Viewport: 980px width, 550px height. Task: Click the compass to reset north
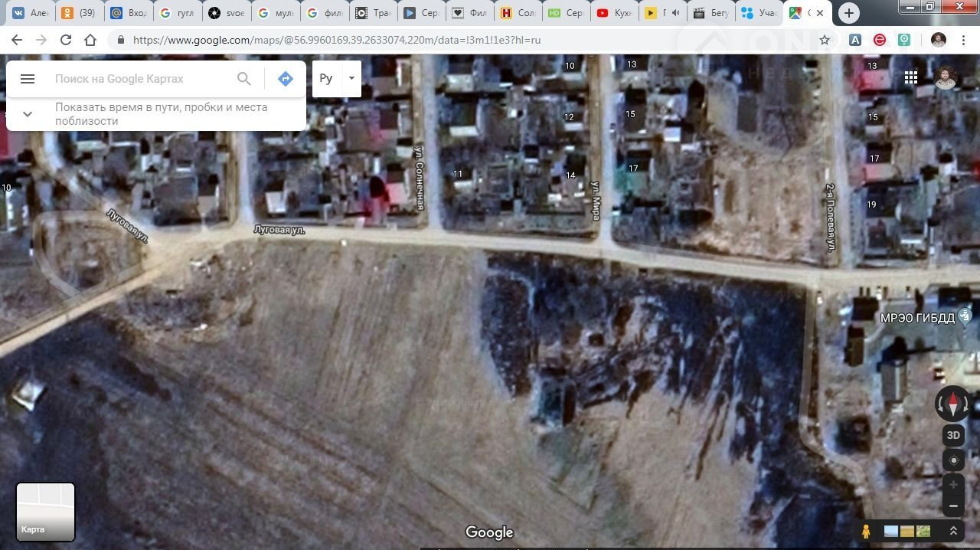952,403
